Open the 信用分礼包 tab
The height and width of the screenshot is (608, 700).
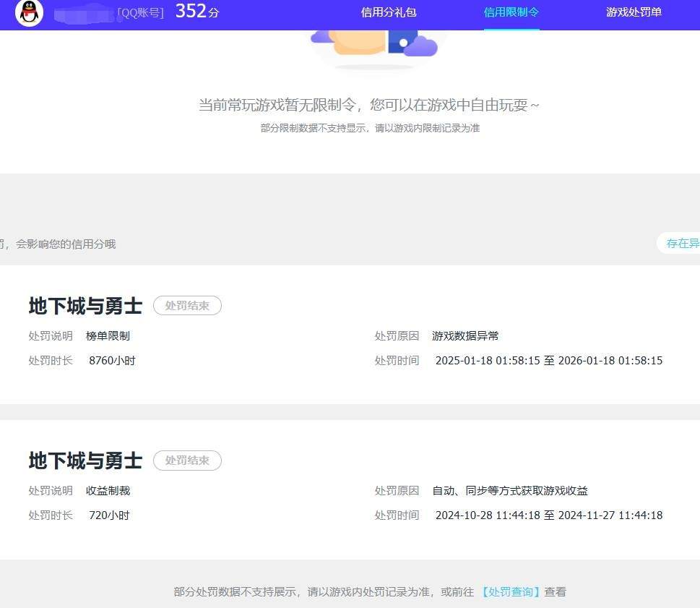(389, 12)
